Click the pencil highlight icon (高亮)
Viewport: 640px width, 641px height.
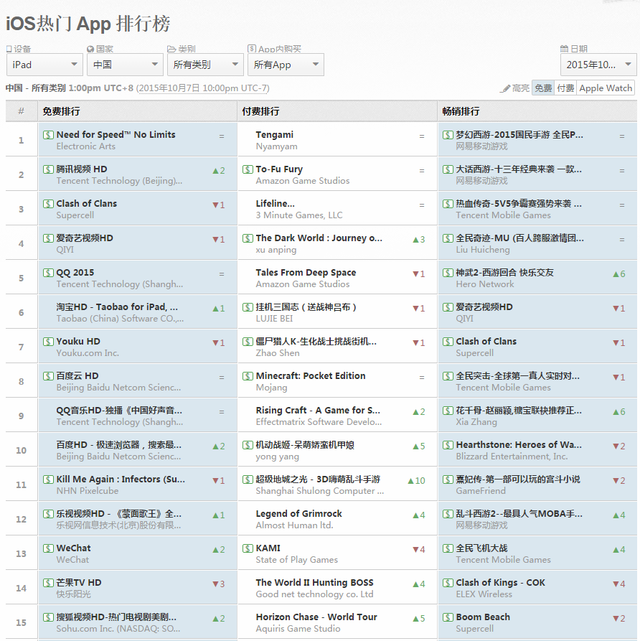coord(505,88)
